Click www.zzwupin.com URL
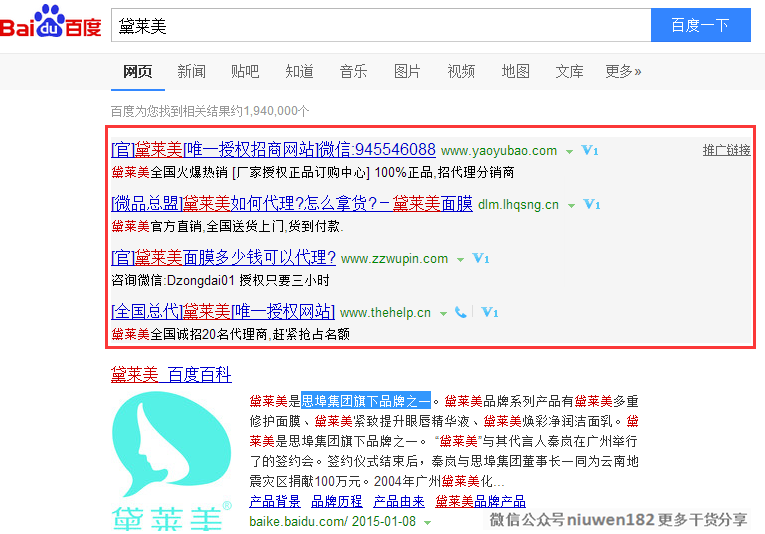This screenshot has height=534, width=765. point(394,258)
